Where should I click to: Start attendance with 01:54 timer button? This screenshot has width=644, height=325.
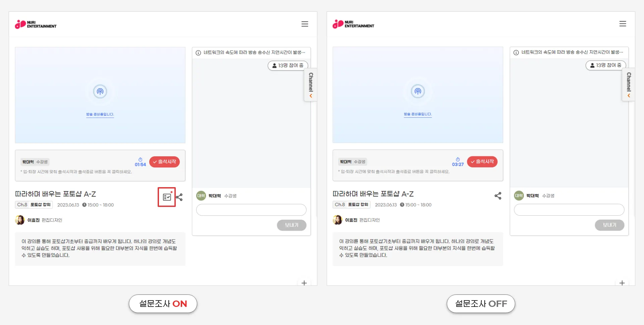click(x=164, y=162)
